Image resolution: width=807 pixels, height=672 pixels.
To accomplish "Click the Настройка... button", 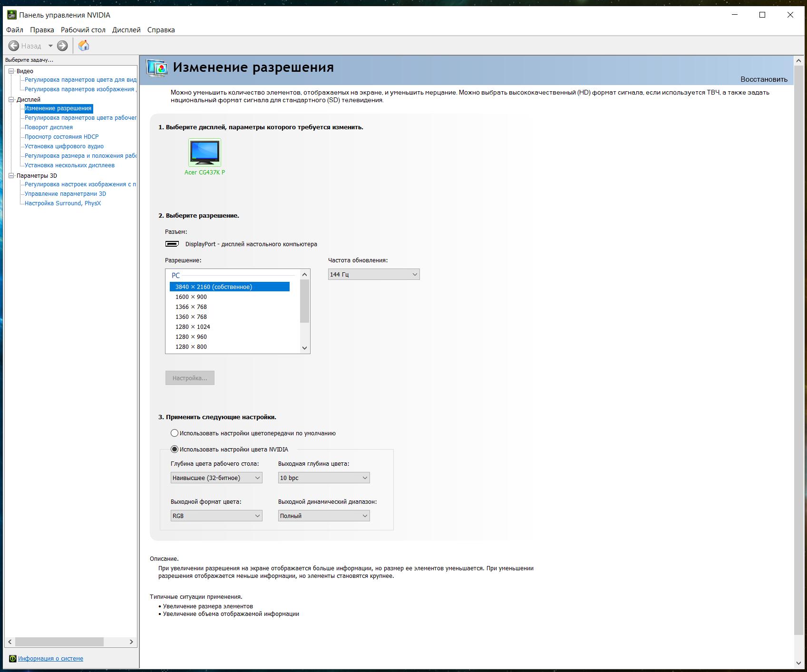I will coord(190,378).
